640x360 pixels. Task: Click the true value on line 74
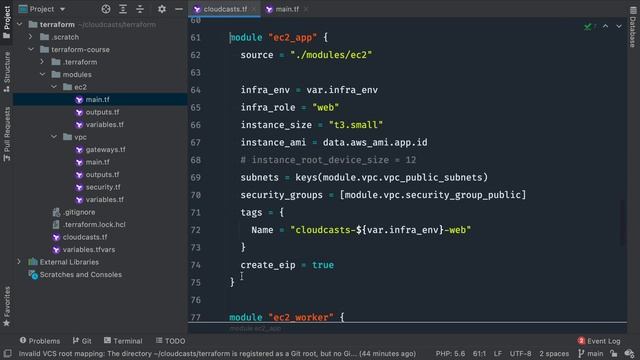323,265
